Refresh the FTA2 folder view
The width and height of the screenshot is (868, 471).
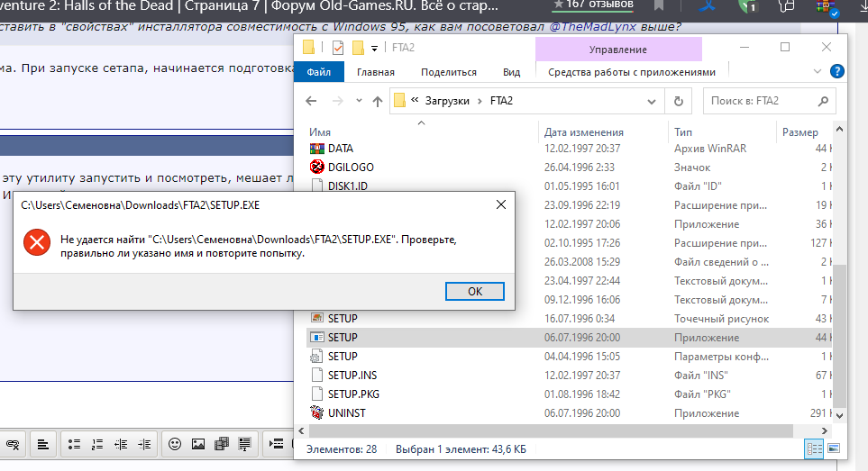click(x=678, y=101)
